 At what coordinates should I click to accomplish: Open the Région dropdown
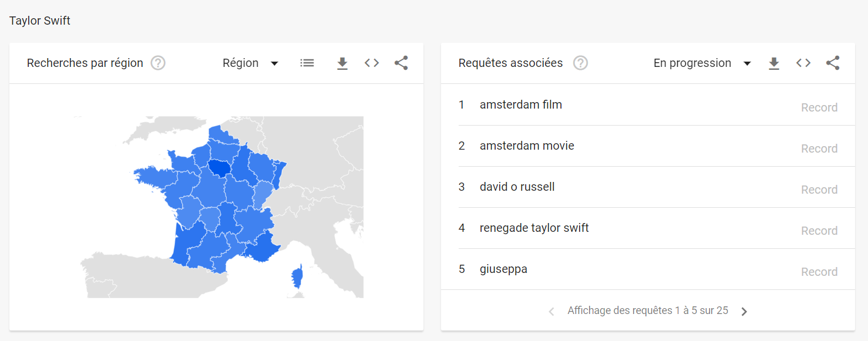tap(250, 63)
